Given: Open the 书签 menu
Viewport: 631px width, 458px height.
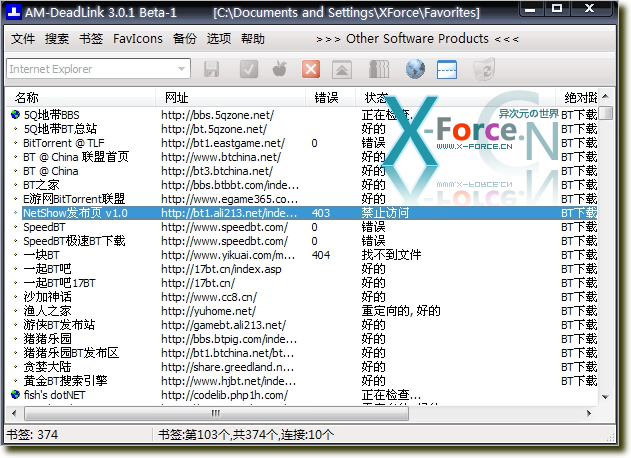Looking at the screenshot, I should [x=91, y=39].
